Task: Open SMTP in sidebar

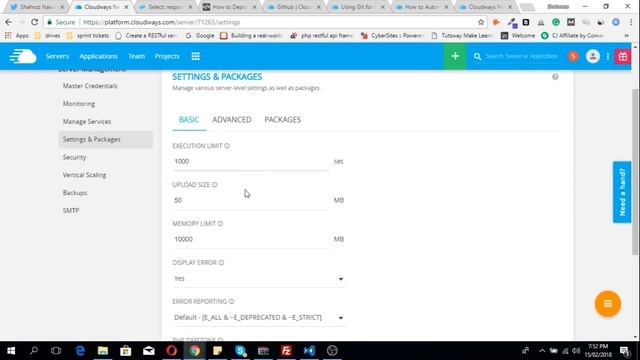Action: (71, 211)
